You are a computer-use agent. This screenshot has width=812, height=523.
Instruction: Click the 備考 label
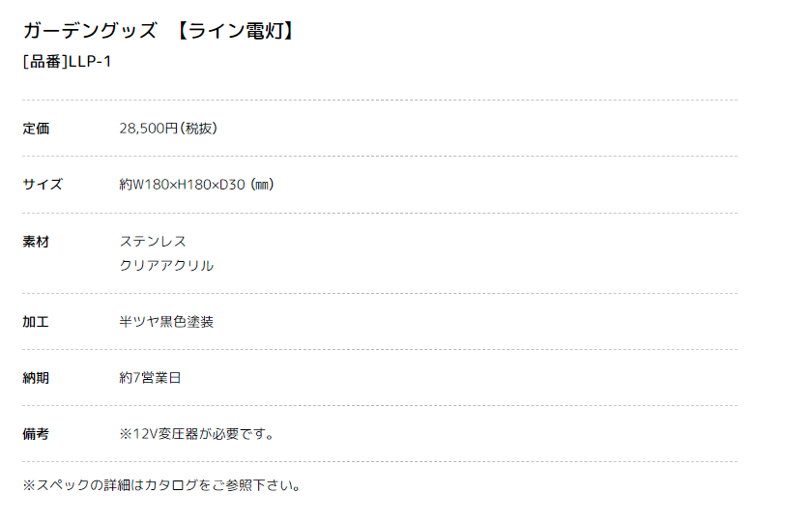point(36,434)
